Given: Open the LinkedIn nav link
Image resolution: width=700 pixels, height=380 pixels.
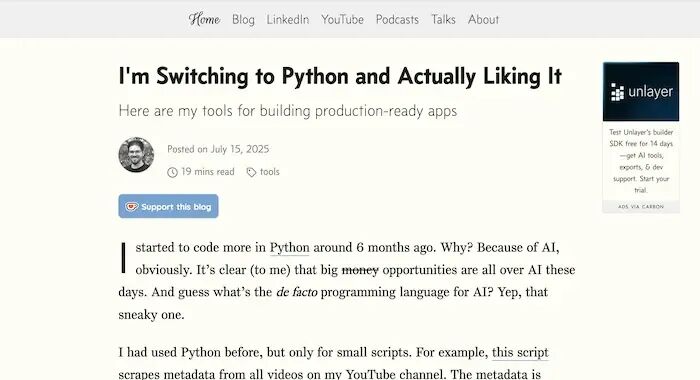Looking at the screenshot, I should coord(288,20).
